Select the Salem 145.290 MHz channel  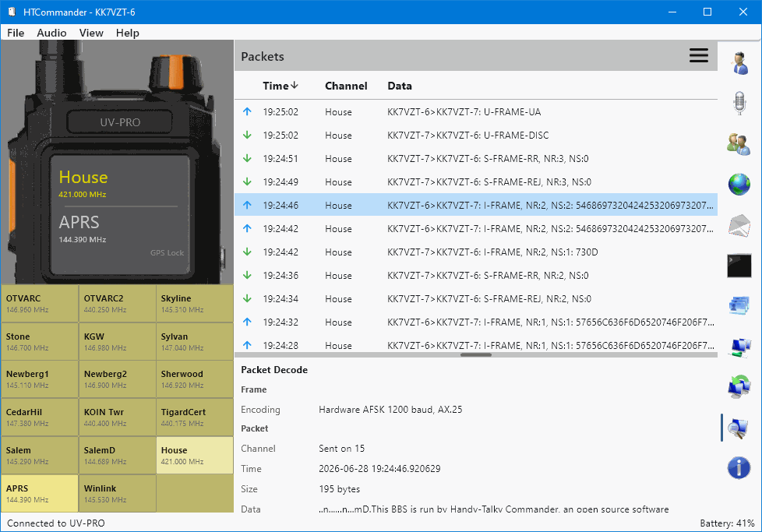click(x=40, y=455)
